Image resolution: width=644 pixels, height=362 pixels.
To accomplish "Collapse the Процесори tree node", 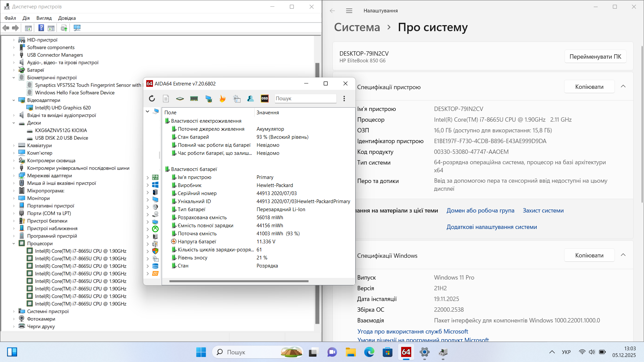I will coord(14,244).
